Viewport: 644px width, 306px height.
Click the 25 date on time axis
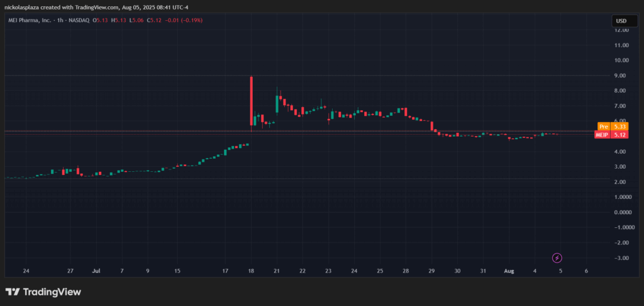click(x=380, y=271)
